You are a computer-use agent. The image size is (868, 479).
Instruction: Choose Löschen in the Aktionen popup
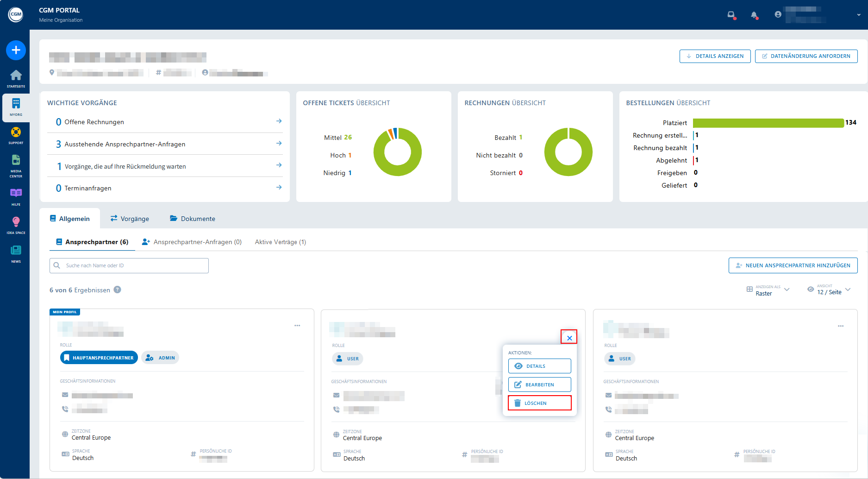coord(539,403)
